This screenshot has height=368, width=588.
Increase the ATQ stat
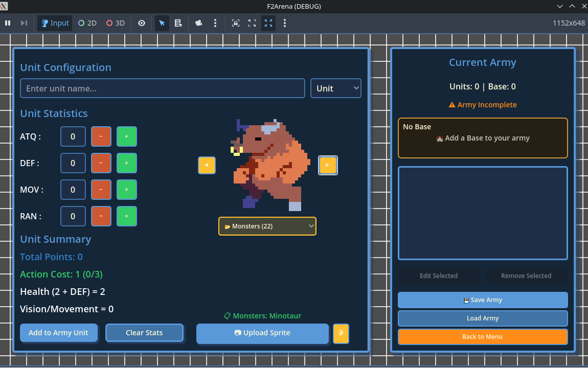point(127,137)
